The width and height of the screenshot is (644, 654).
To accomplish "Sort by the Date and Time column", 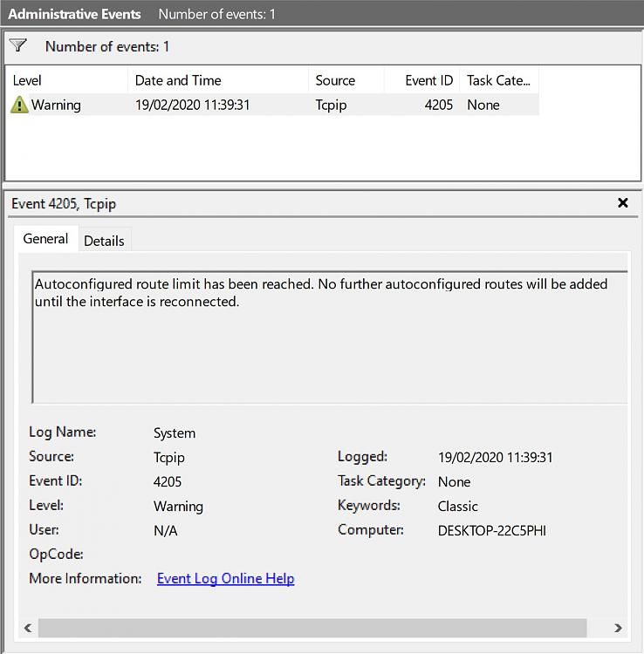I will (218, 80).
